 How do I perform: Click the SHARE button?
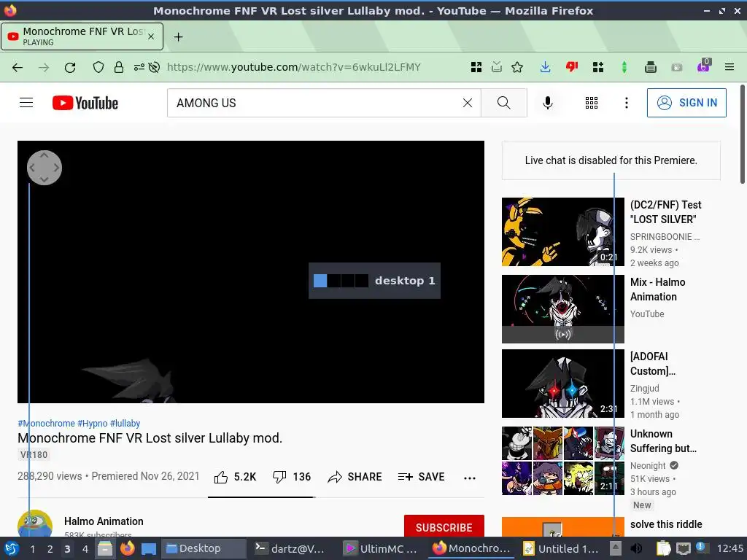pos(355,477)
